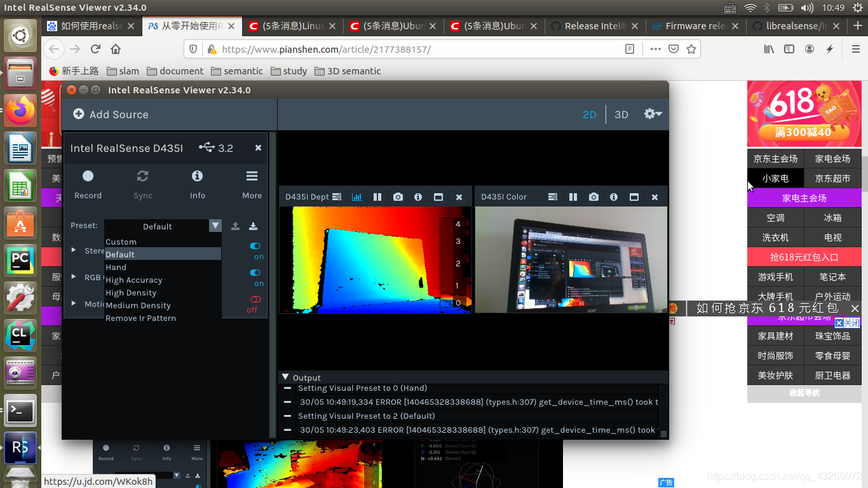Bookmark this page with star icon
The image size is (868, 488).
pos(691,49)
